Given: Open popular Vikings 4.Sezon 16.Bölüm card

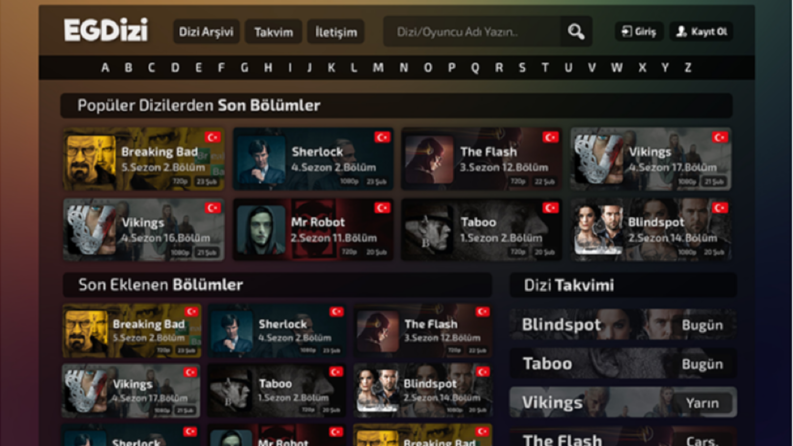Looking at the screenshot, I should coord(144,230).
